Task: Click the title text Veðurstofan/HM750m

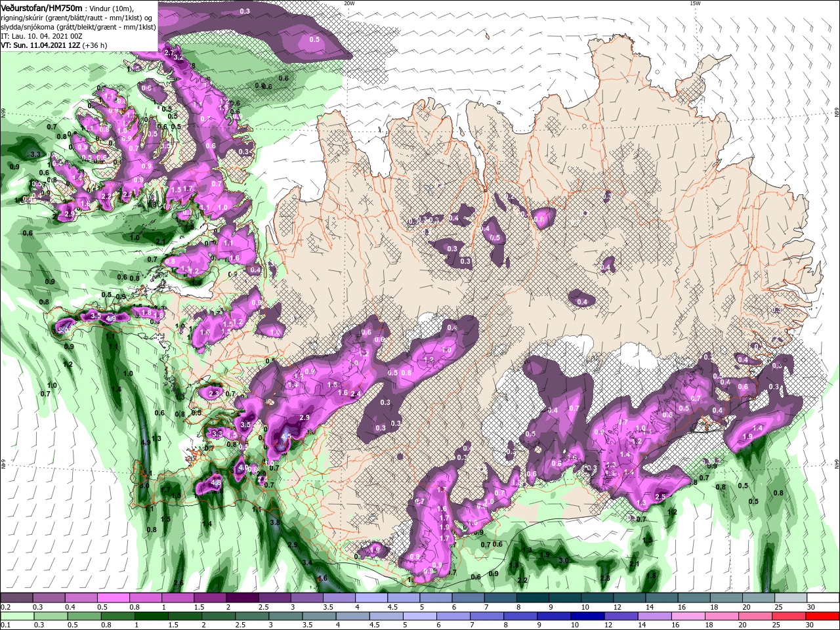Action: coord(42,8)
